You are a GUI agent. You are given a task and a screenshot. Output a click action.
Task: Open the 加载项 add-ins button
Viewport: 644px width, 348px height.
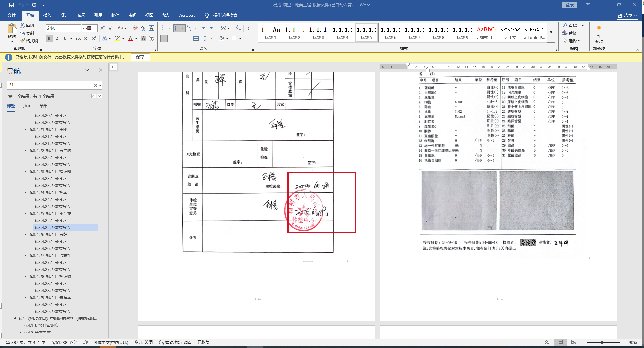pos(599,35)
